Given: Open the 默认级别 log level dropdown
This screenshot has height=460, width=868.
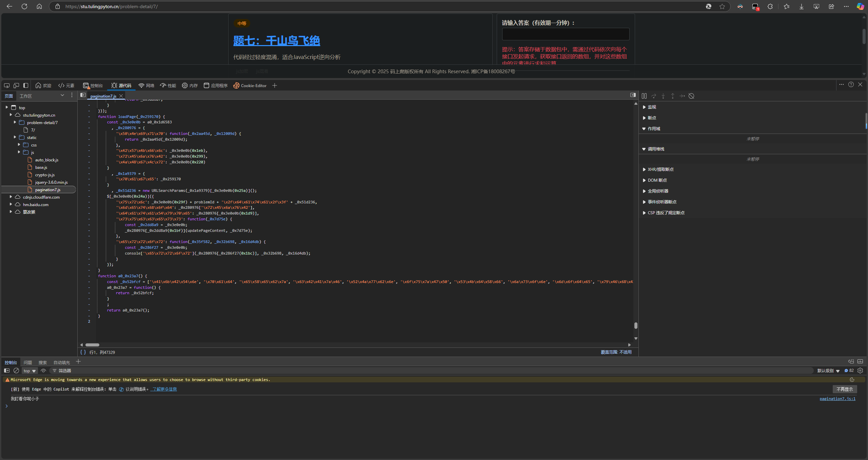Looking at the screenshot, I should point(828,371).
